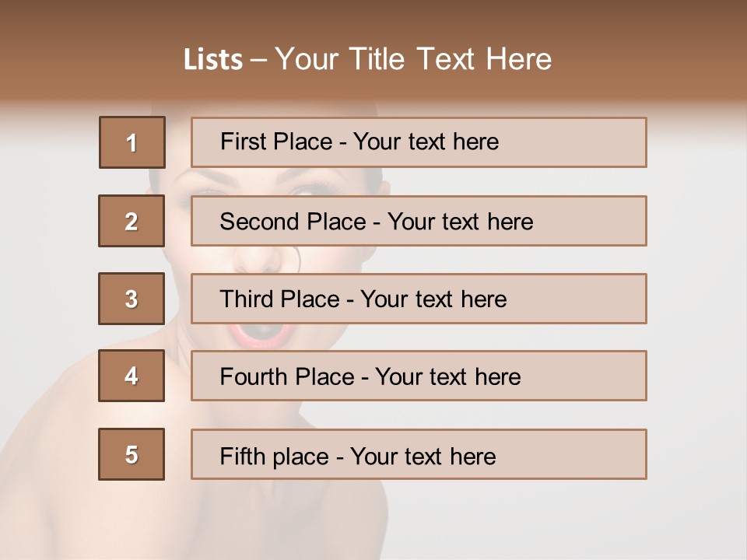Select the brown number 4 box
747x560 pixels.
132,376
